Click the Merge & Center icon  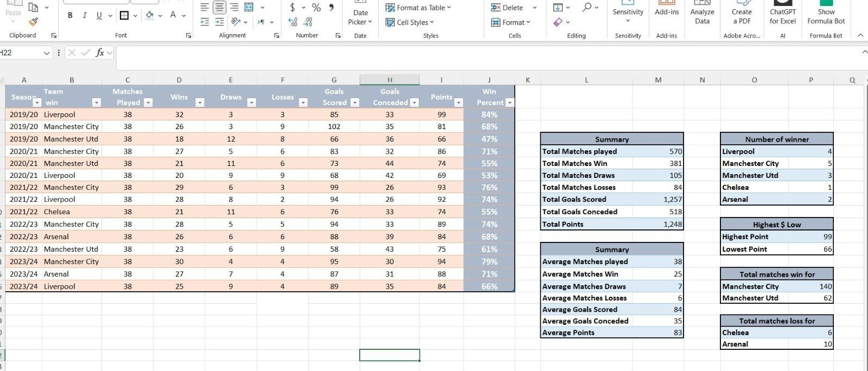(x=249, y=8)
